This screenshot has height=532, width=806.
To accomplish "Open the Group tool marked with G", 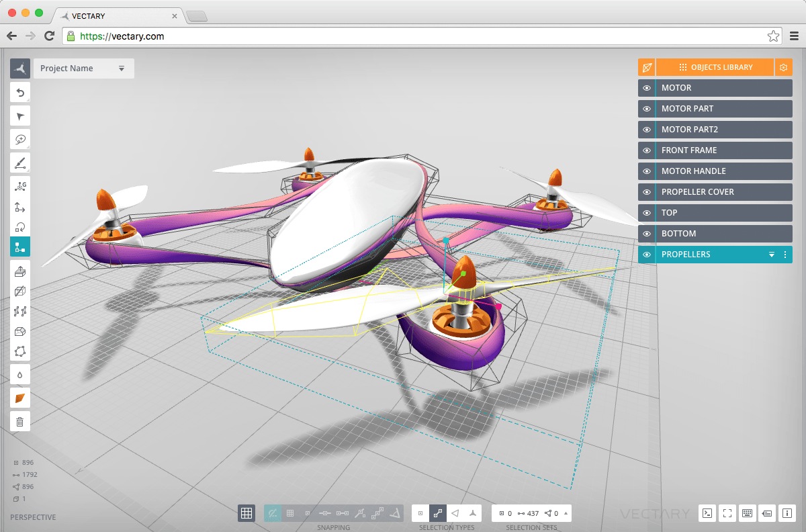I will pos(19,185).
